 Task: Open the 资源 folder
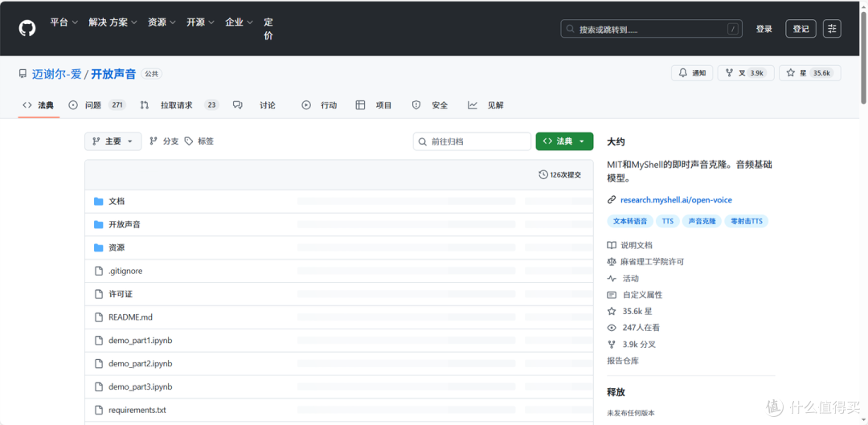pos(117,248)
